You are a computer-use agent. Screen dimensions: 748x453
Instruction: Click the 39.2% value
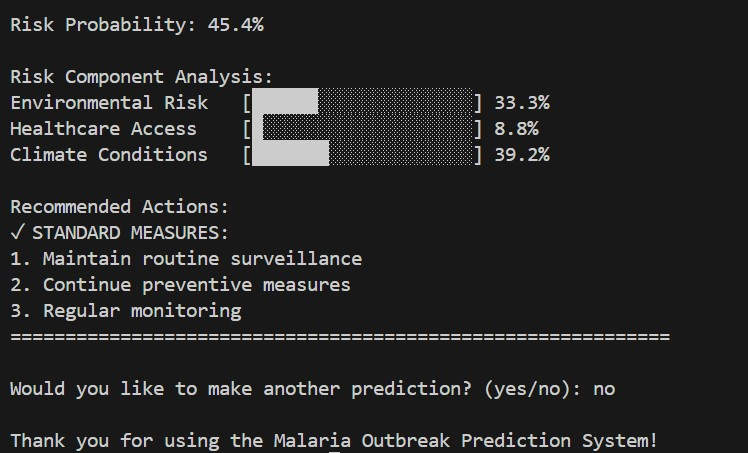521,155
